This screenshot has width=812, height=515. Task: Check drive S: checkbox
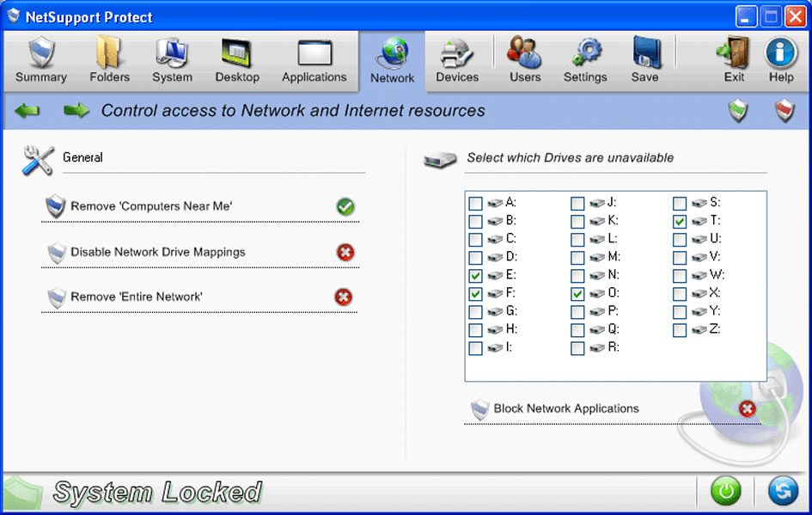pyautogui.click(x=680, y=203)
